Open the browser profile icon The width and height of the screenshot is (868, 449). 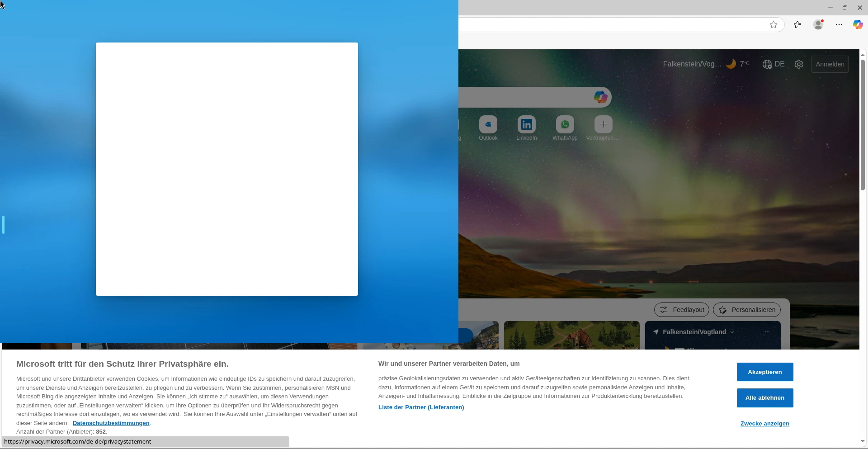[x=818, y=25]
